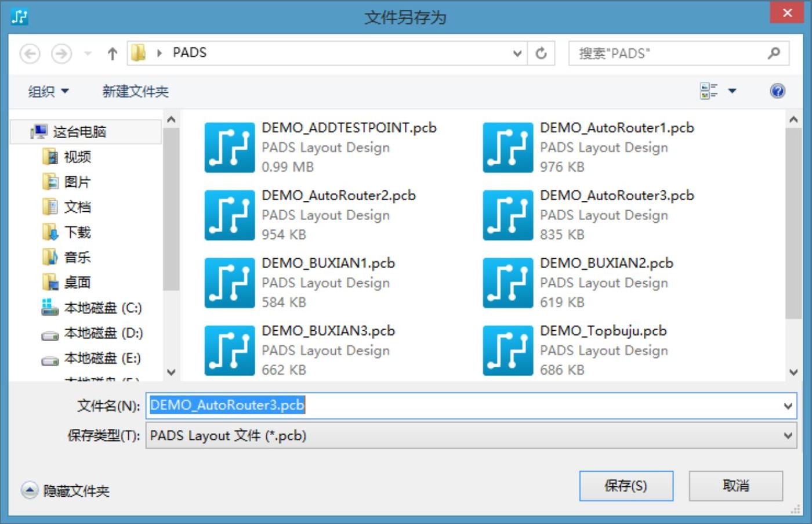Select the DEMO_BUXIAN2.pcb file name
Image resolution: width=812 pixels, height=524 pixels.
607,263
